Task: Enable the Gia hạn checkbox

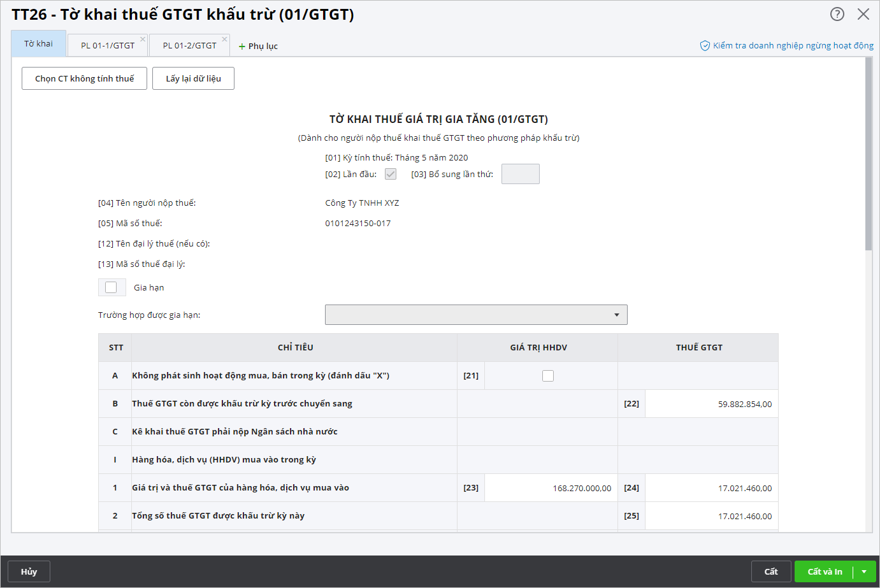Action: 111,287
